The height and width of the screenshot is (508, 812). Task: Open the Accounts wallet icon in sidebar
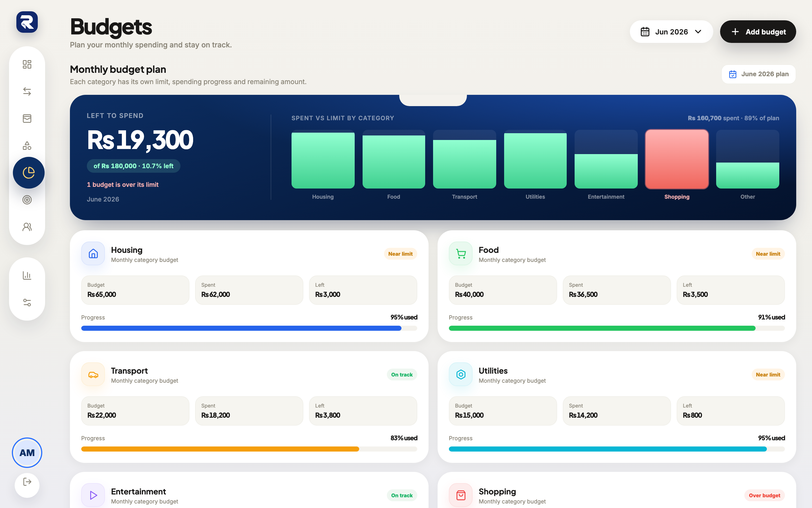pyautogui.click(x=27, y=118)
